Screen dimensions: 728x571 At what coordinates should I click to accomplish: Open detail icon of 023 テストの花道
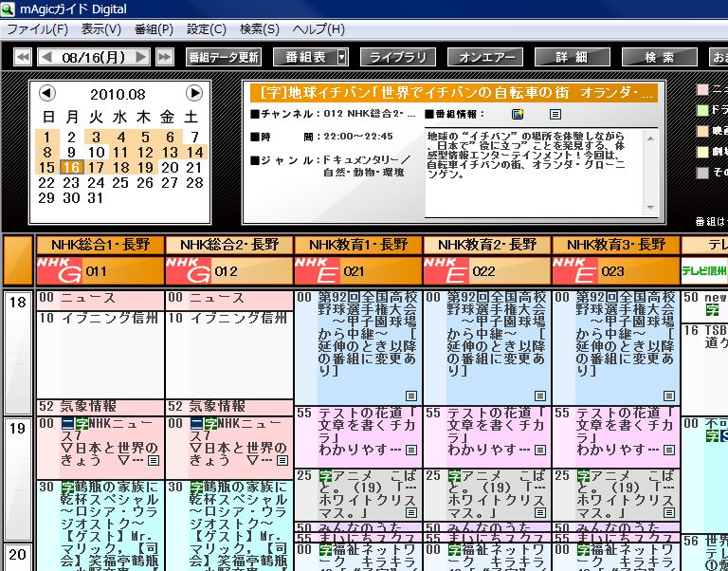pyautogui.click(x=669, y=450)
